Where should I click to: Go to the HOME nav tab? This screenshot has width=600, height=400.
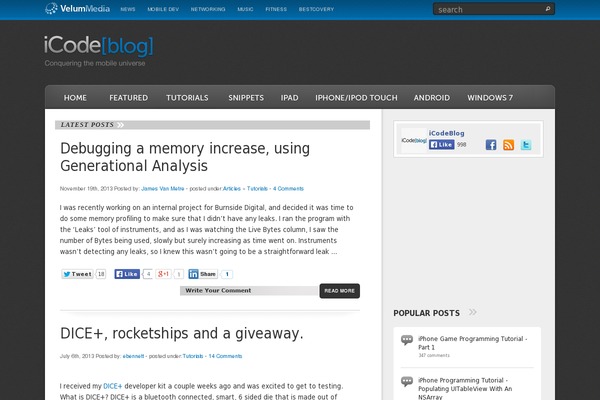(x=75, y=98)
